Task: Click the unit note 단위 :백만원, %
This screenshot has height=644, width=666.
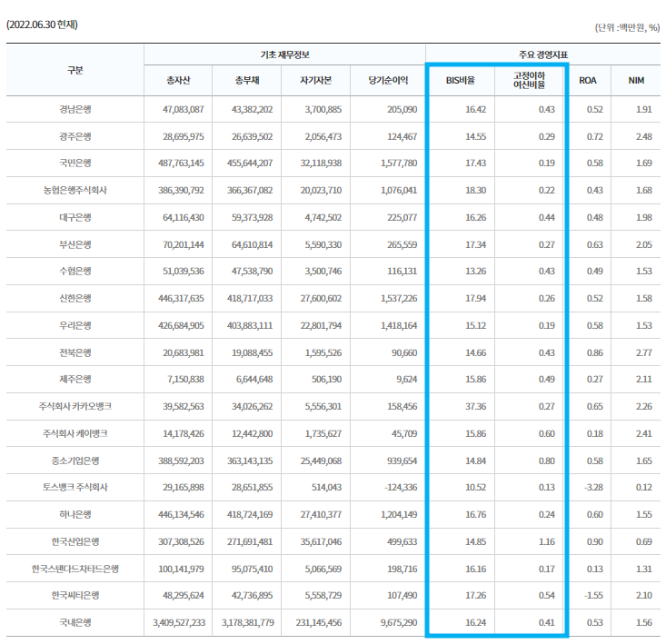Action: click(x=627, y=28)
